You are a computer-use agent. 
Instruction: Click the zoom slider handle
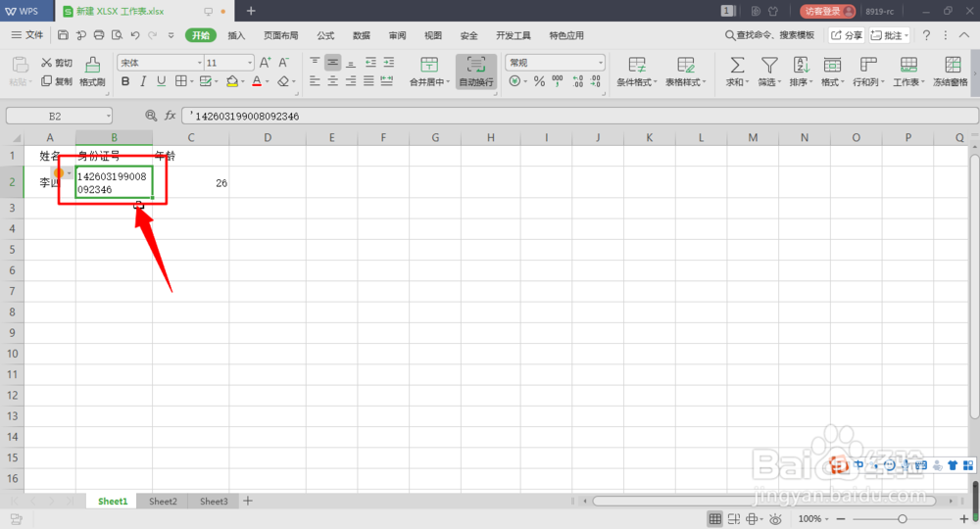[x=902, y=518]
